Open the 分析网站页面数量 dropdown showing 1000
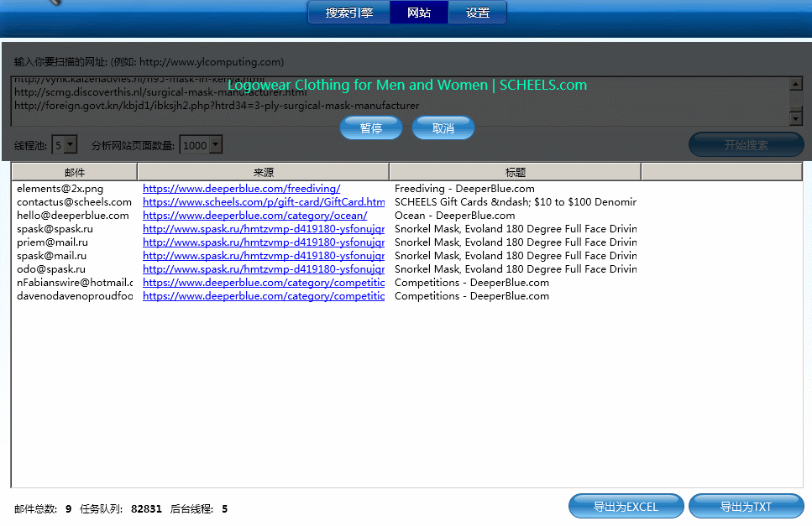This screenshot has width=812, height=526. [216, 145]
